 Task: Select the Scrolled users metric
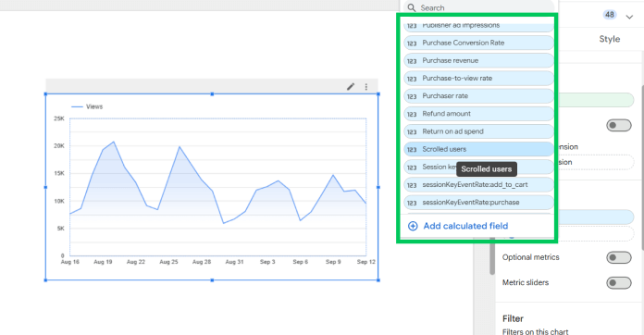(x=478, y=149)
